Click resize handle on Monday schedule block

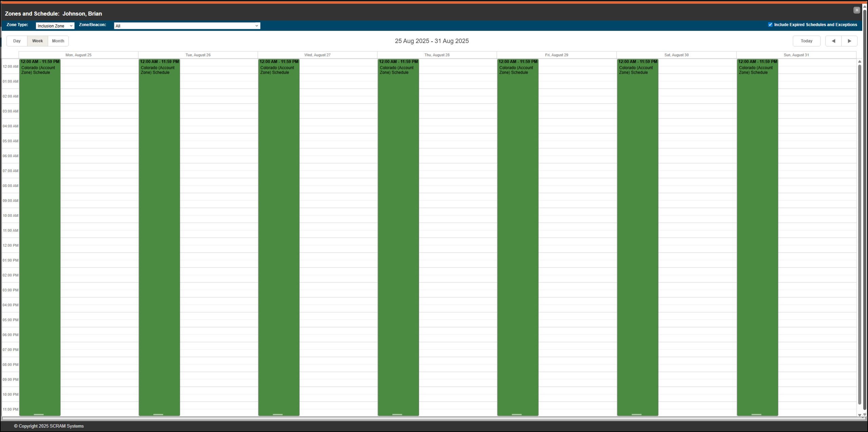(x=39, y=414)
